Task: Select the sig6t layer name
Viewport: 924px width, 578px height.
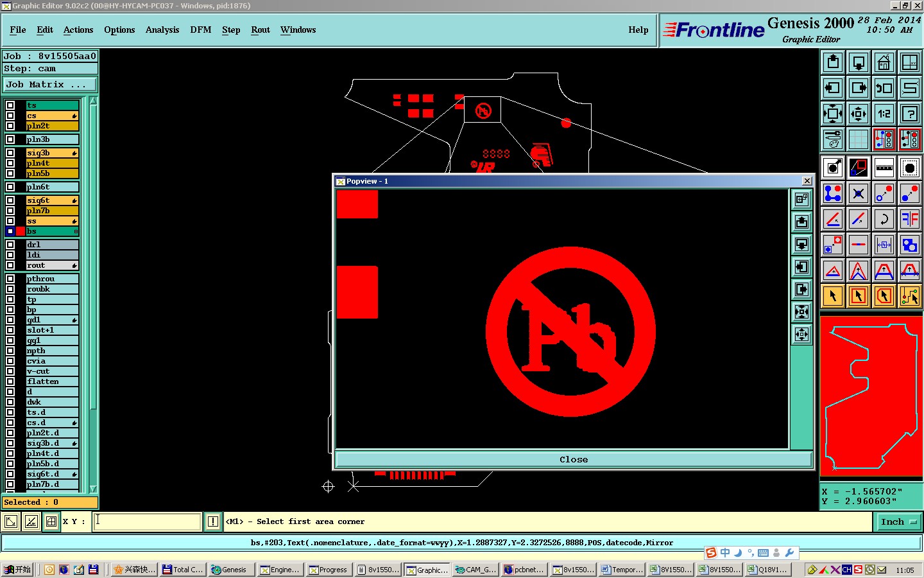Action: tap(52, 200)
